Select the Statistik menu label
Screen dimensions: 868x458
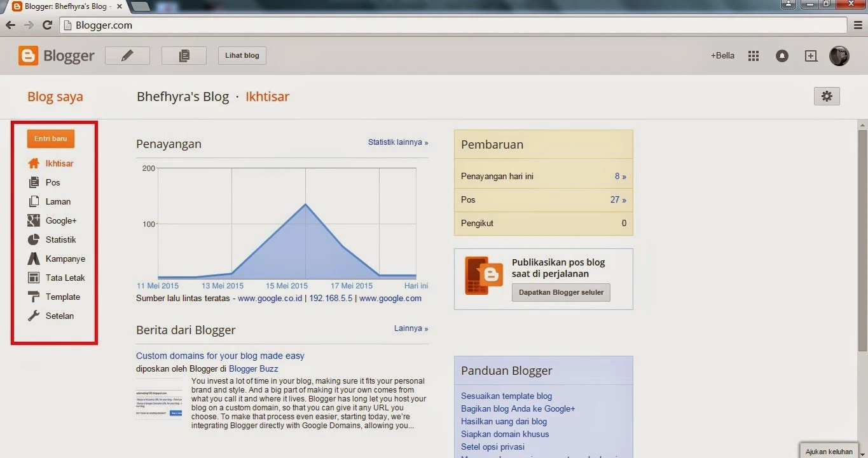pyautogui.click(x=61, y=239)
